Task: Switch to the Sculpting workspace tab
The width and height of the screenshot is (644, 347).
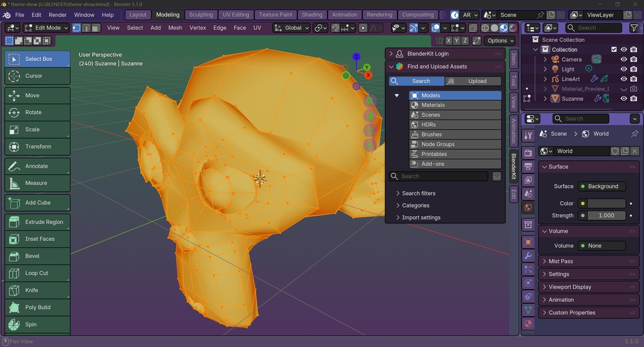Action: pyautogui.click(x=201, y=15)
